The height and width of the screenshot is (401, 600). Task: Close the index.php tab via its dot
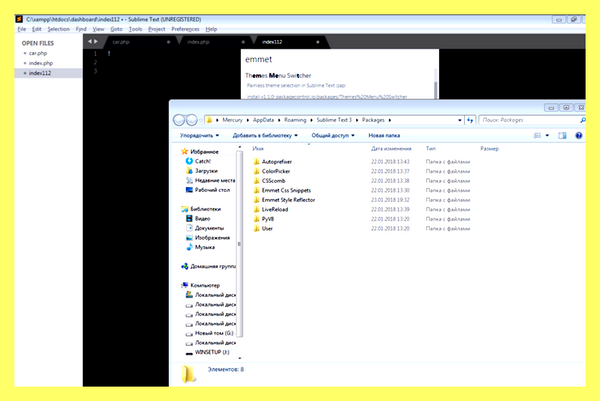(243, 42)
